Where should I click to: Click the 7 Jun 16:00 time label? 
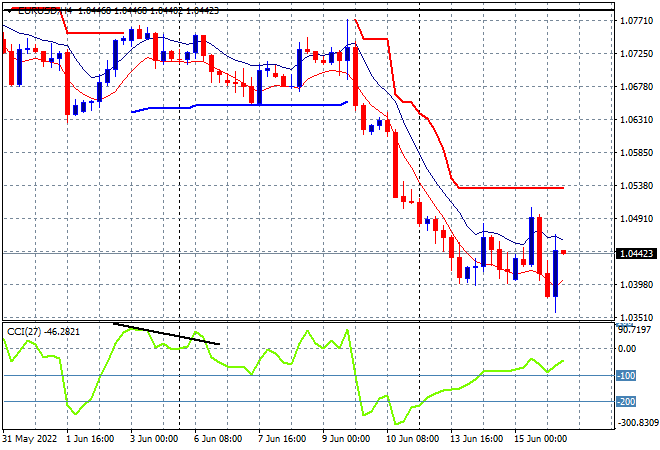coord(282,439)
